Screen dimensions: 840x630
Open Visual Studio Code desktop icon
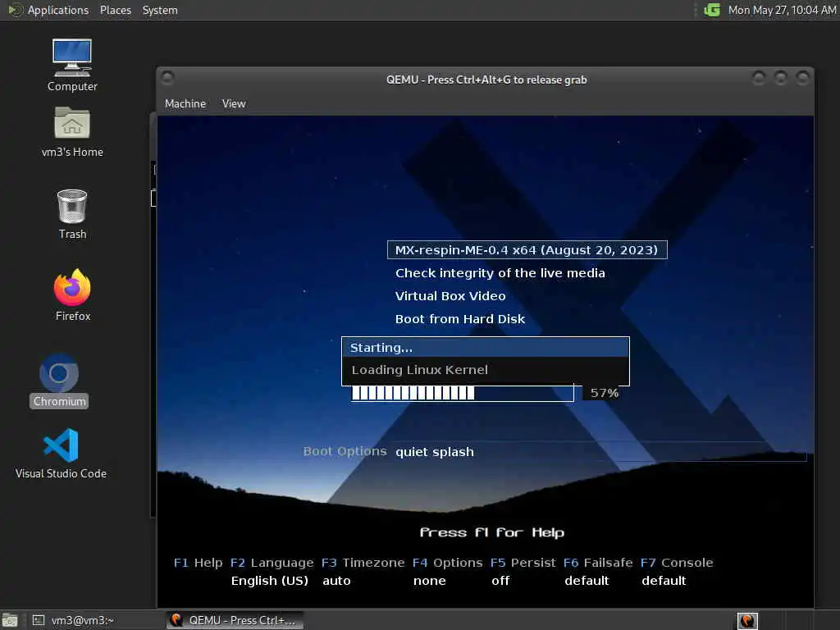pyautogui.click(x=61, y=453)
